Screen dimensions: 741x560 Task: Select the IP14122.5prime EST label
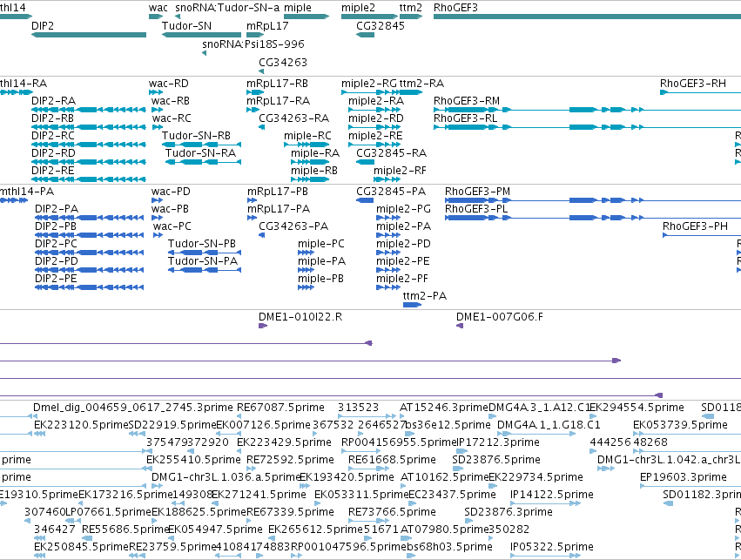point(552,495)
